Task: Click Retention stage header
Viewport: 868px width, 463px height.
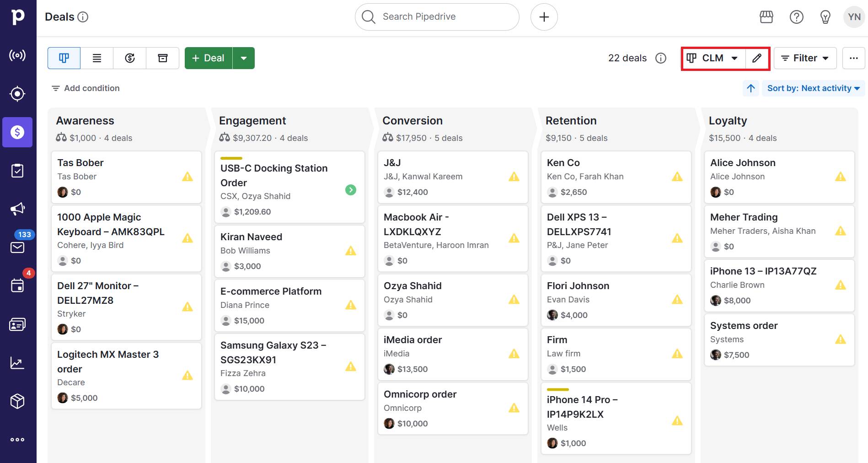Action: 571,121
